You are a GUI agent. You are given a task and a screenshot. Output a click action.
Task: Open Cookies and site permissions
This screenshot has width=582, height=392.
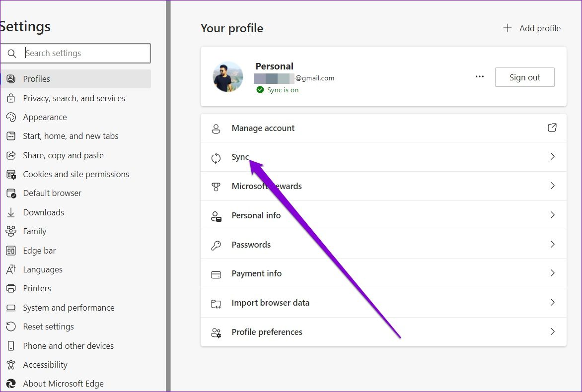75,174
